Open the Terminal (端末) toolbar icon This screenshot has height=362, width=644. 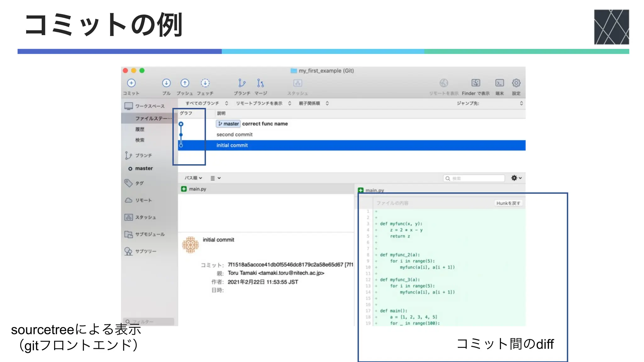(499, 83)
